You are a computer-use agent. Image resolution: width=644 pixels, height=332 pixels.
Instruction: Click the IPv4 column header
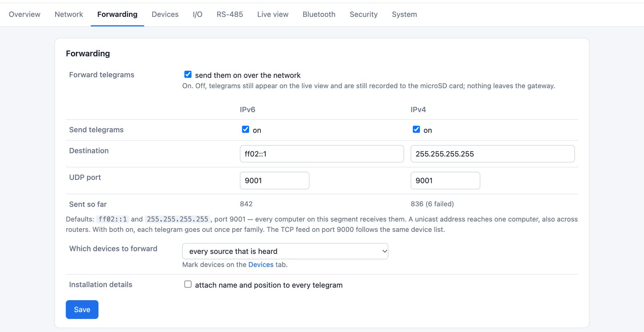[x=418, y=110]
